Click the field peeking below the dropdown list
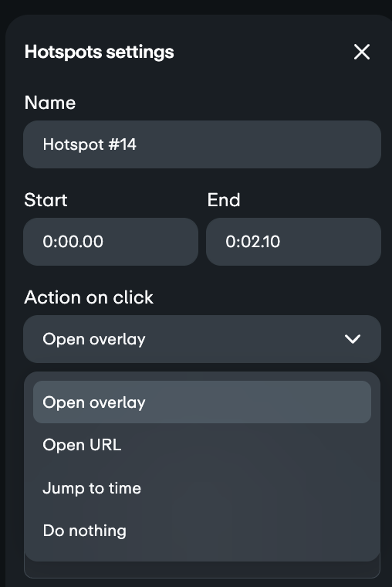 202,570
